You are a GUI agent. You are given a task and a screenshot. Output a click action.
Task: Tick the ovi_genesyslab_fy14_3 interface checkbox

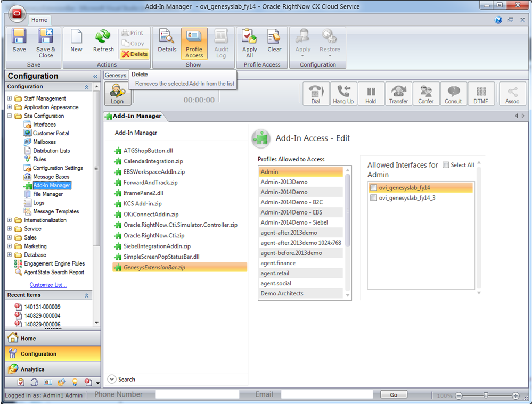[x=373, y=198]
